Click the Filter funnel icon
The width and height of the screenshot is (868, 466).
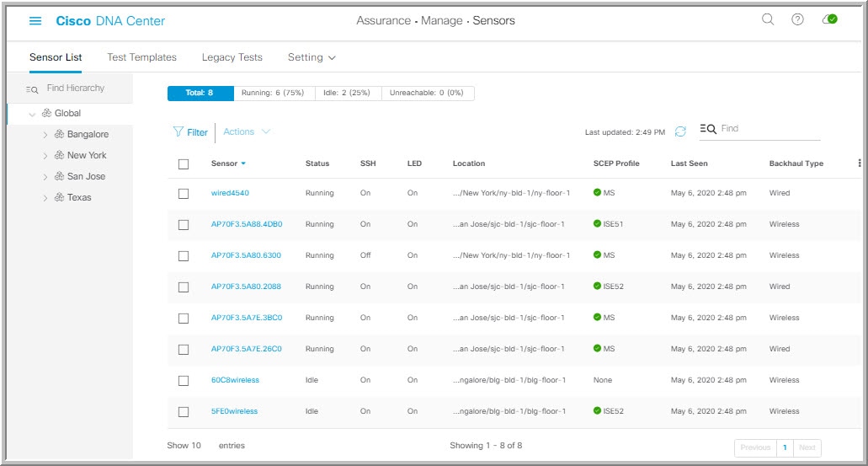click(178, 132)
